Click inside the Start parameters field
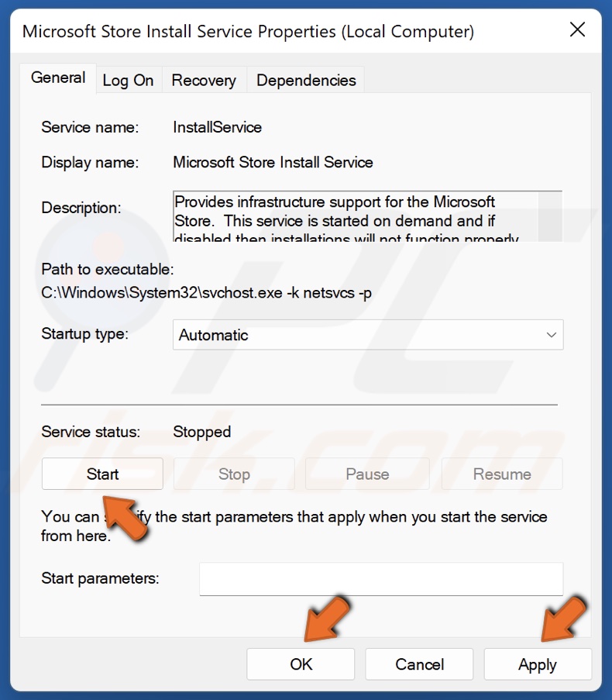Screen dimensions: 612x700 [x=380, y=578]
